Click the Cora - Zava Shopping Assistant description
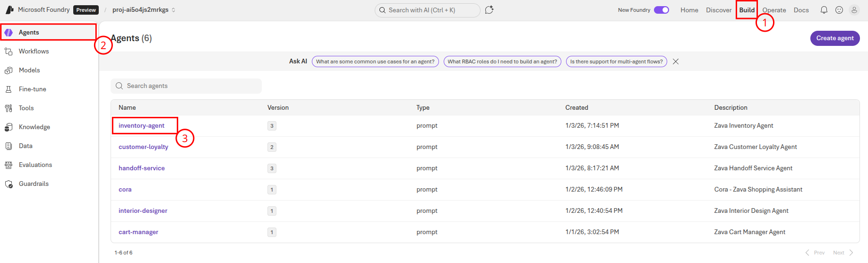 coord(758,190)
